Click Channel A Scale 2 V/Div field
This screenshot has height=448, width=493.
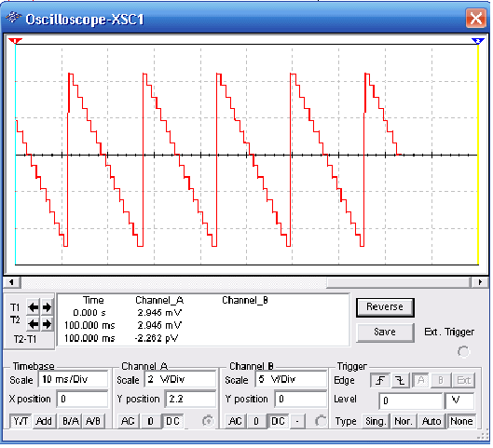[x=180, y=380]
